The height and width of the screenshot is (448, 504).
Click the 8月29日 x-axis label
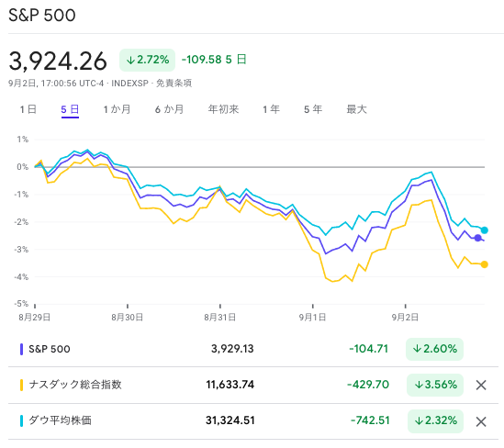pyautogui.click(x=35, y=318)
